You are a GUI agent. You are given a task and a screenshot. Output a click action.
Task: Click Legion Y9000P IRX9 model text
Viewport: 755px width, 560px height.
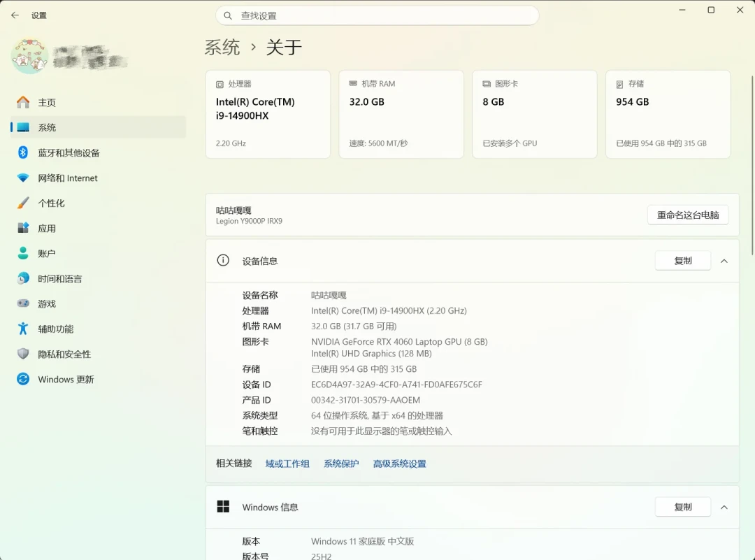[x=249, y=221]
